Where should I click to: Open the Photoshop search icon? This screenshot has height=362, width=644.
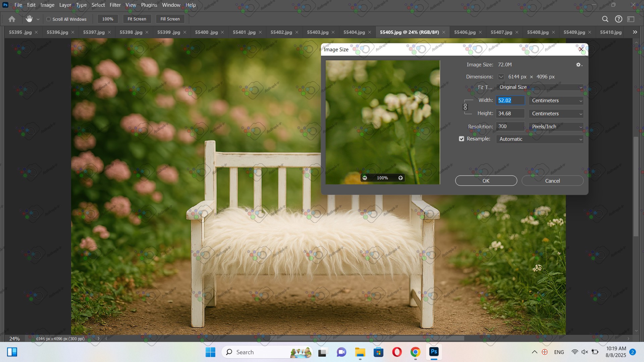(x=605, y=19)
